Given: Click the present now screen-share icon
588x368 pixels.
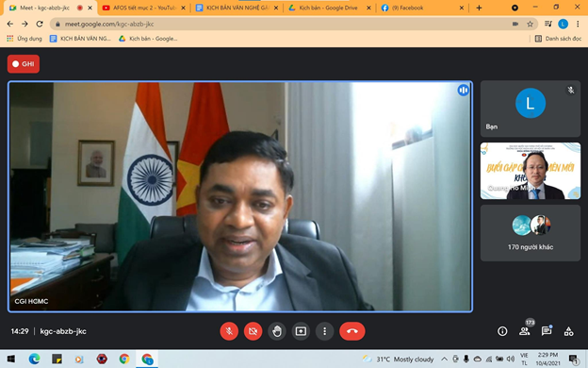Looking at the screenshot, I should [x=301, y=331].
